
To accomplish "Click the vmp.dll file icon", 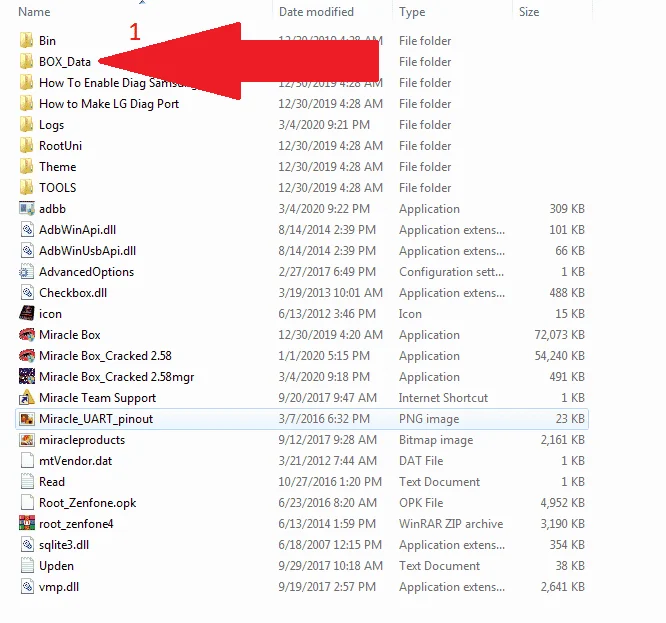I will tap(27, 587).
